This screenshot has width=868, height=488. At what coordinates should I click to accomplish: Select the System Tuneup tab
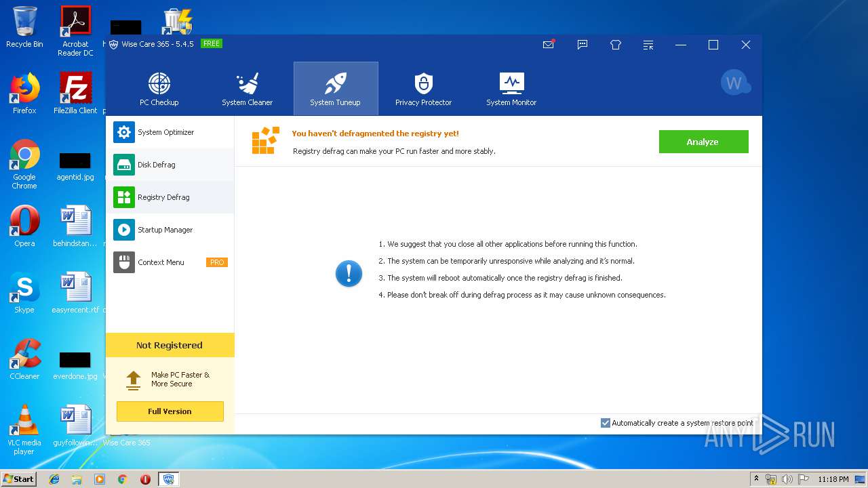pos(336,89)
